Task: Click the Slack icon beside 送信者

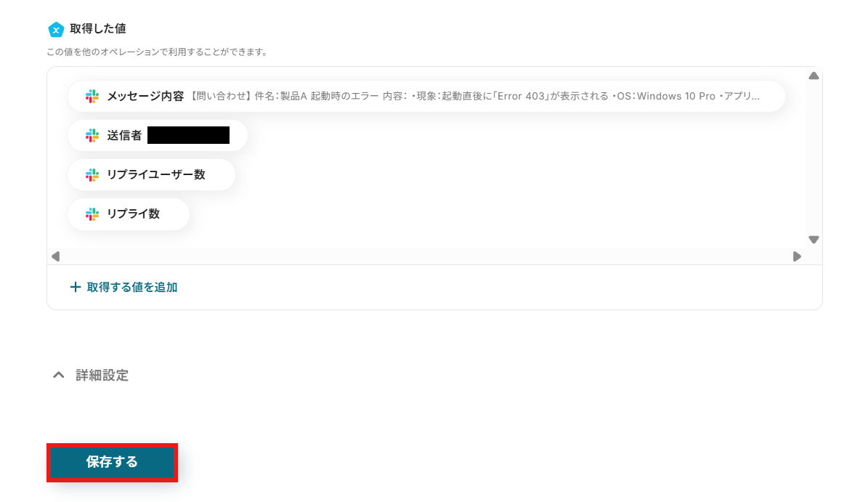Action: click(x=92, y=136)
